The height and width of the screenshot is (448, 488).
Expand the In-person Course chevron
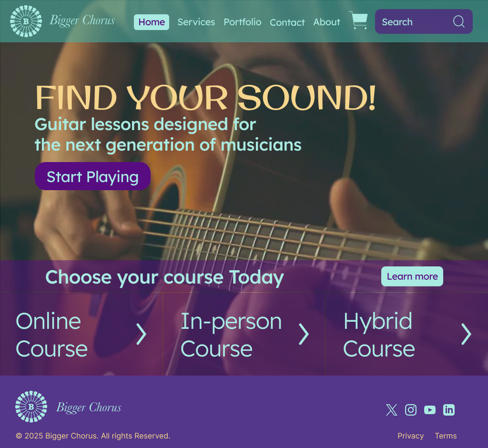tap(304, 334)
